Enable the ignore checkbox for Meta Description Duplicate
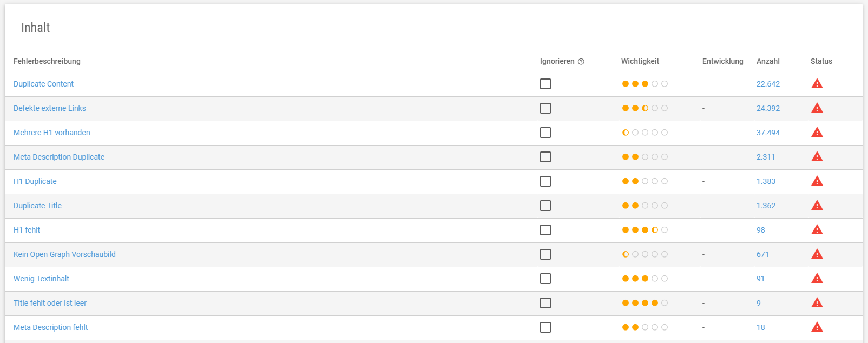 (545, 157)
